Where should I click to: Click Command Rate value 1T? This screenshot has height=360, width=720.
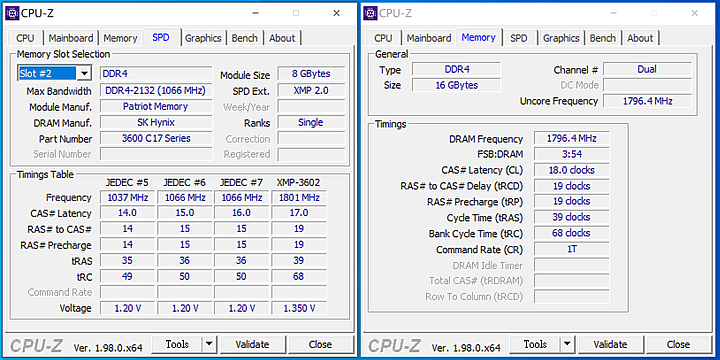(x=572, y=249)
